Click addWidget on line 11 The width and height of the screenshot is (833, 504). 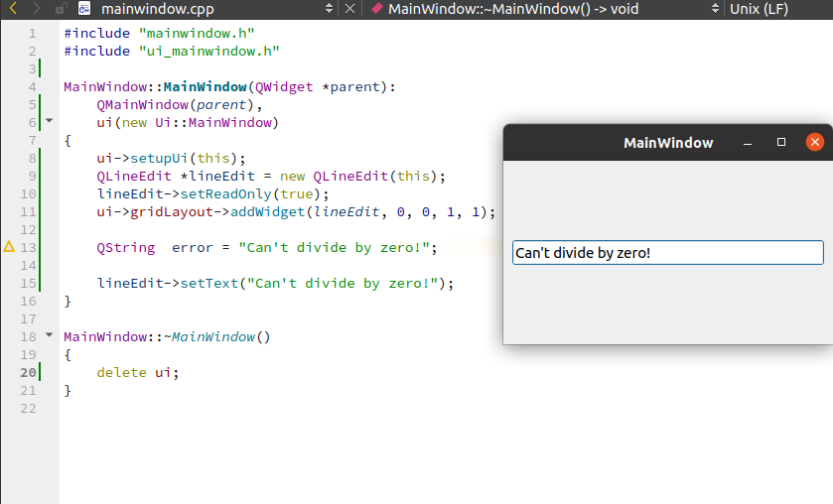point(268,212)
